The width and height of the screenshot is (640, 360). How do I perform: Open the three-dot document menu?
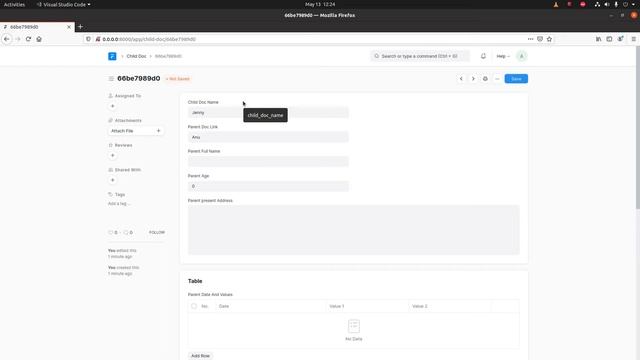click(497, 79)
